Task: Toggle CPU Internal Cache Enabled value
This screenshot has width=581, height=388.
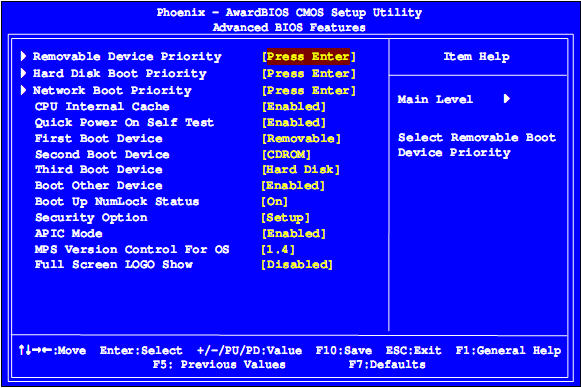Action: click(294, 107)
